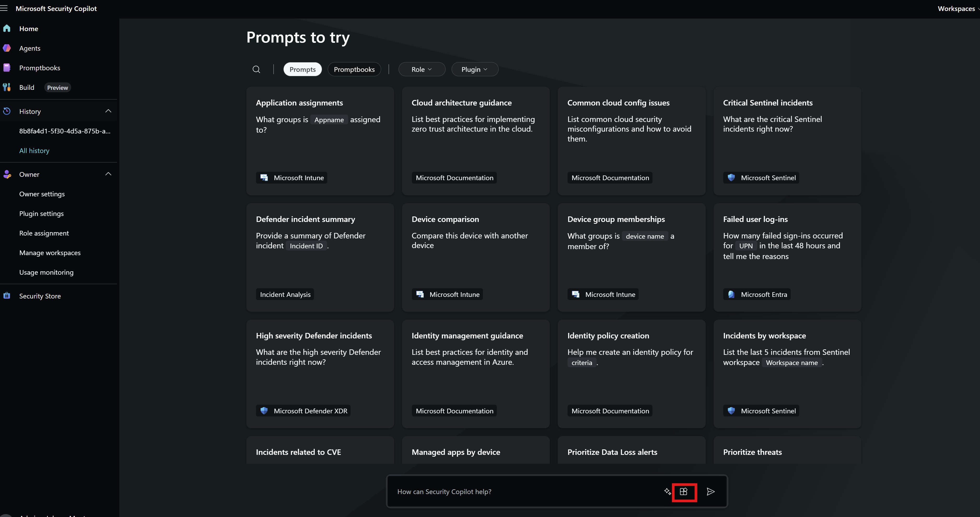Click Microsoft Sentinel tag on Critical Sentinel incidents
This screenshot has height=517, width=980.
(761, 178)
